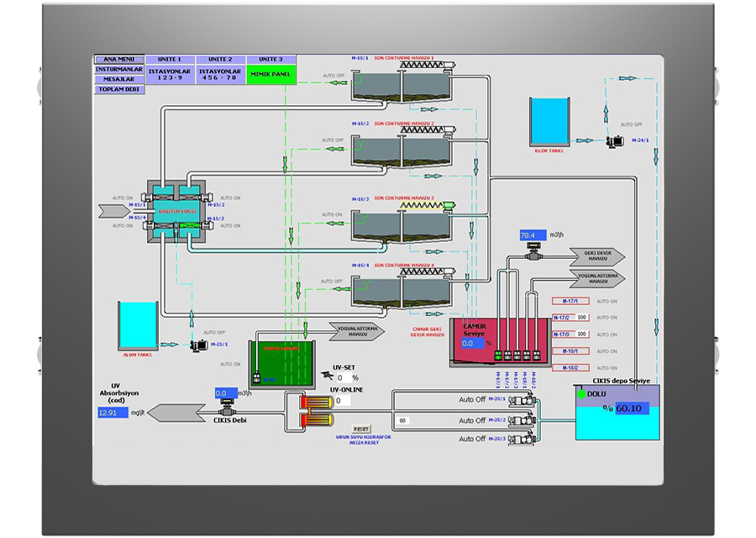
Task: Click the 78.4 m3/h flow value
Action: [533, 235]
